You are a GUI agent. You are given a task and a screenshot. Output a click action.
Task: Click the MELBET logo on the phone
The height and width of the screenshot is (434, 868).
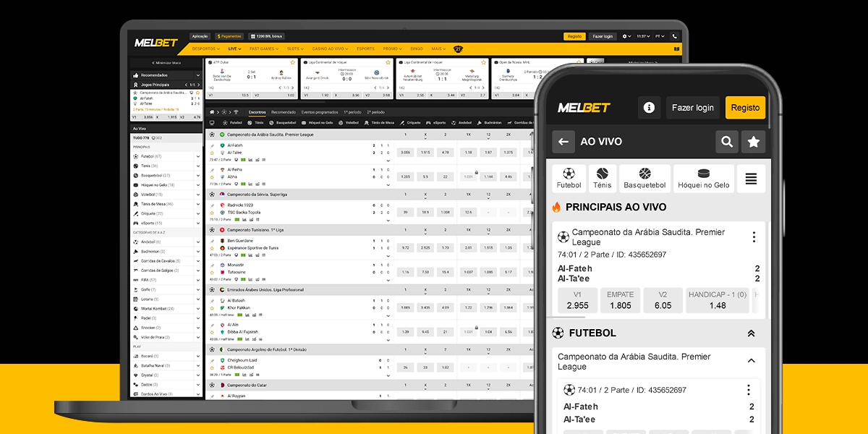tap(584, 108)
